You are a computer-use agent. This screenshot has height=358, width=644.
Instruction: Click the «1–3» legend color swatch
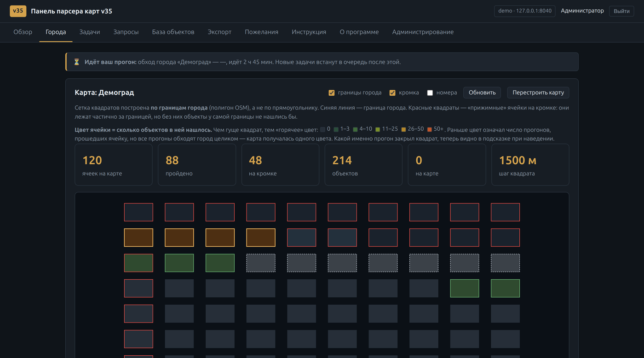[x=336, y=129]
